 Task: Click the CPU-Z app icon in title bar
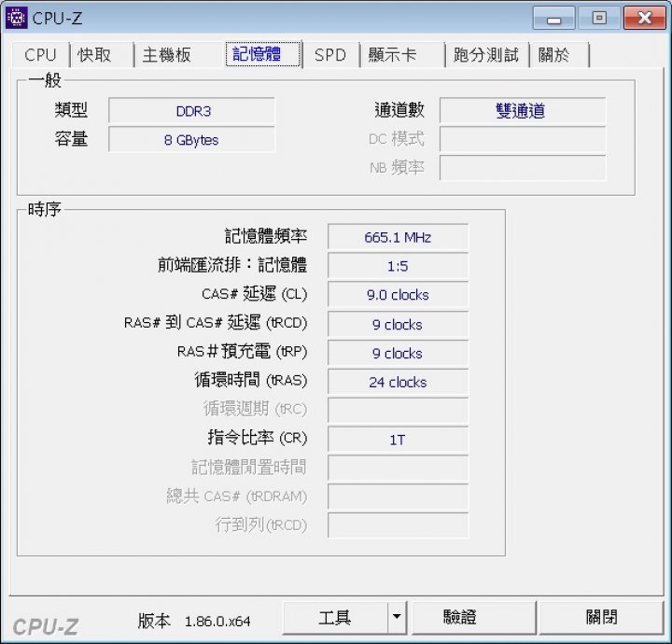click(16, 18)
